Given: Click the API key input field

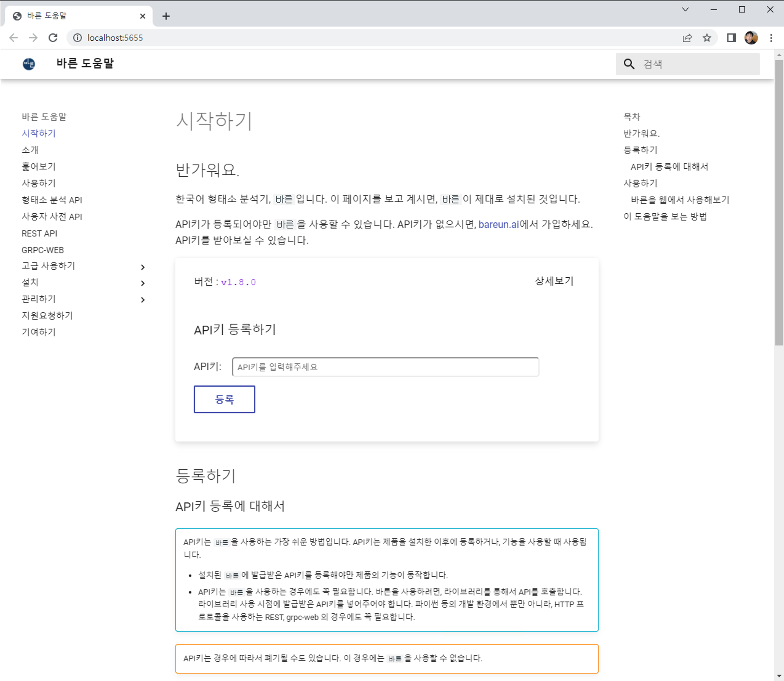Looking at the screenshot, I should (x=385, y=367).
